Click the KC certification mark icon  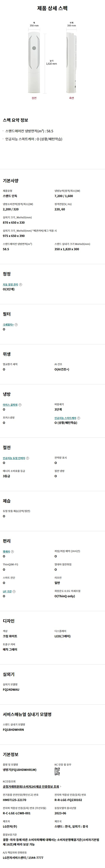[57, 772]
